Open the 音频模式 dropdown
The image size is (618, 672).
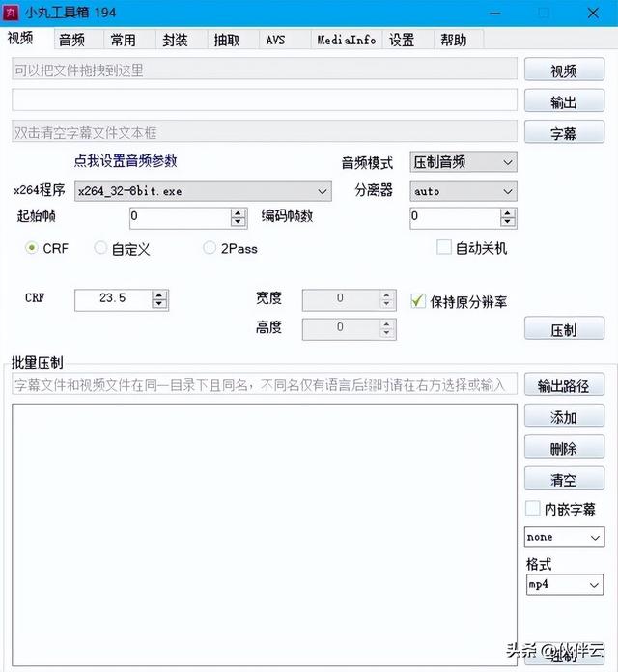point(463,162)
